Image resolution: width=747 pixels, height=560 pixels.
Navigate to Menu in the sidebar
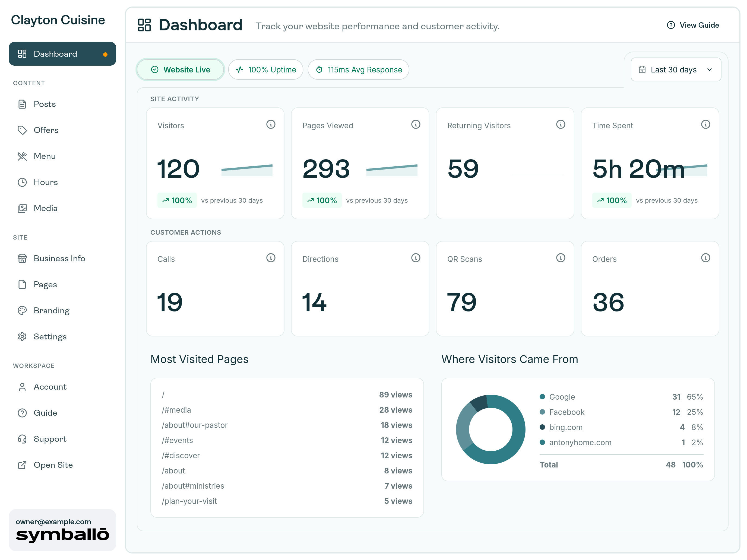pyautogui.click(x=62, y=156)
